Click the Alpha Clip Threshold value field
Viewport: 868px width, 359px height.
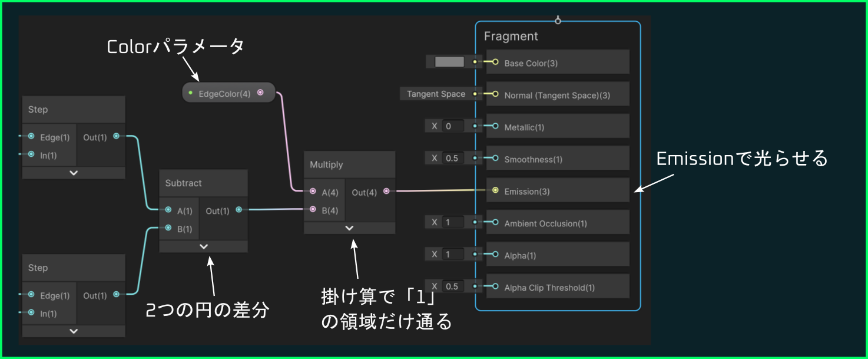click(x=454, y=286)
